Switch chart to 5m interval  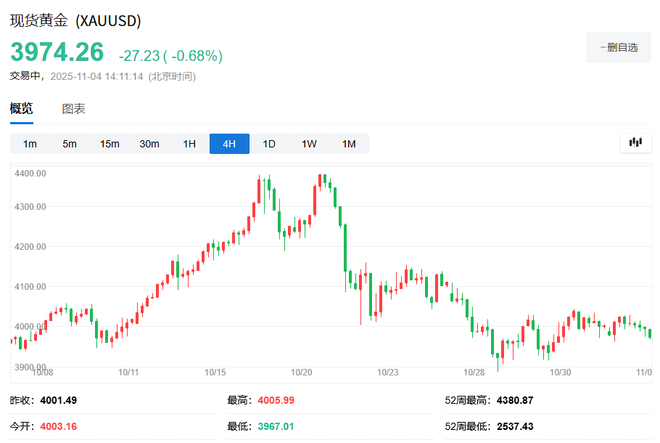[70, 144]
